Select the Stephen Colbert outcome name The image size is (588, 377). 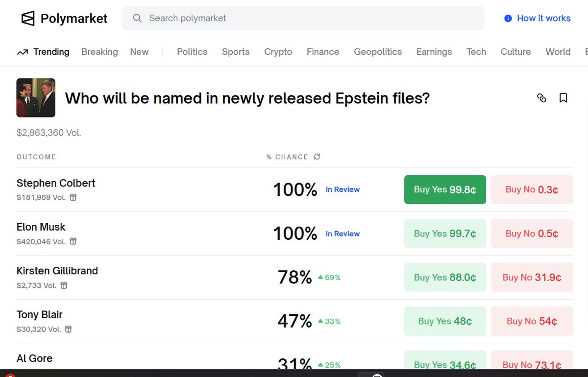coord(56,183)
